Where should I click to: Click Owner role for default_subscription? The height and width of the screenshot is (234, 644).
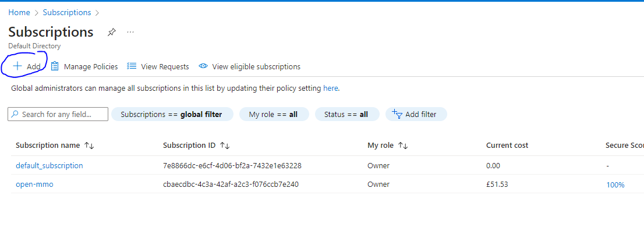(378, 166)
